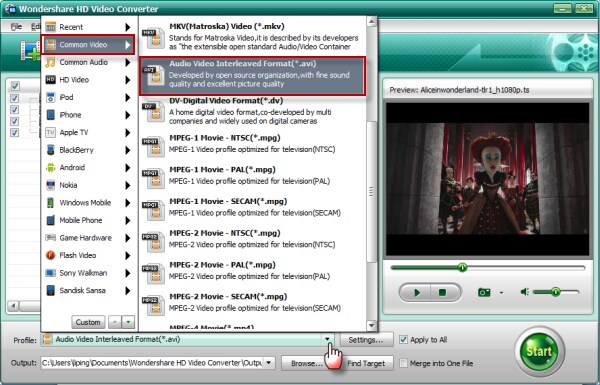Screen dimensions: 600x385
Task: Click the iPhone device icon
Action: pyautogui.click(x=51, y=115)
